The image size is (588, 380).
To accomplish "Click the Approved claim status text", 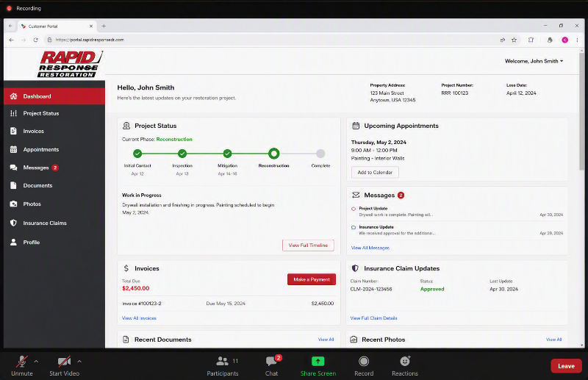I will coord(432,289).
